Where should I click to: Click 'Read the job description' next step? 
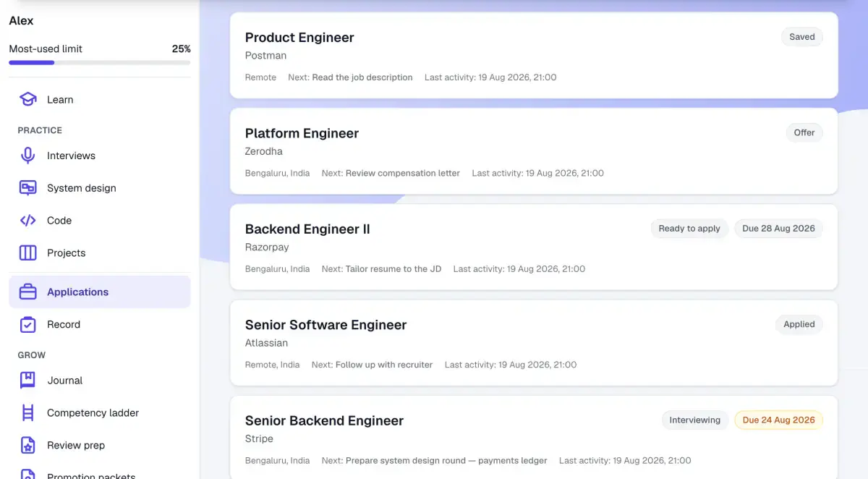tap(362, 77)
